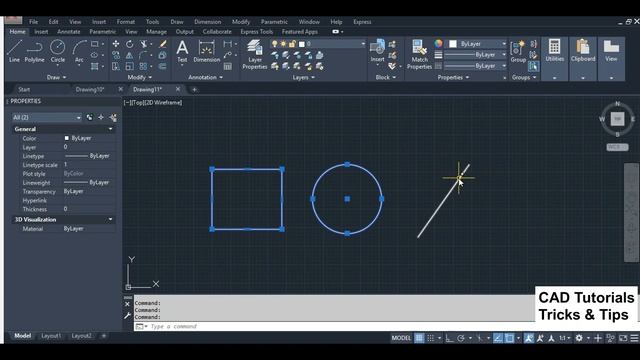Toggle snap mode in status bar

(431, 338)
